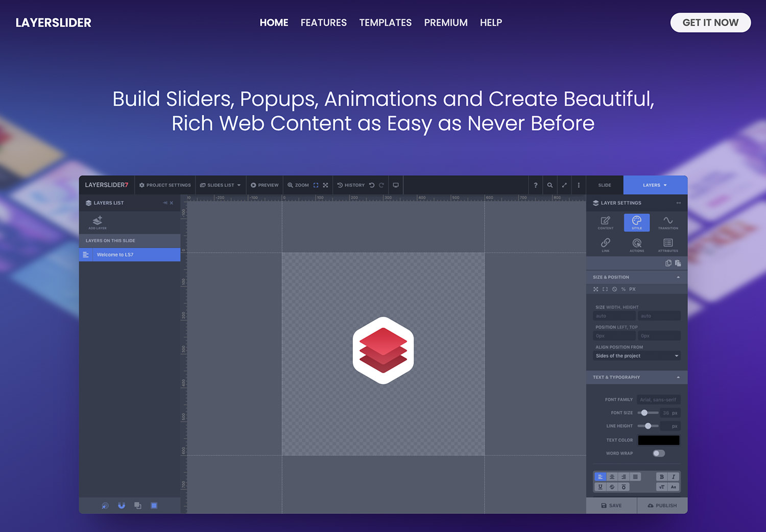Open the Help navigation item
The width and height of the screenshot is (766, 532).
coord(491,22)
